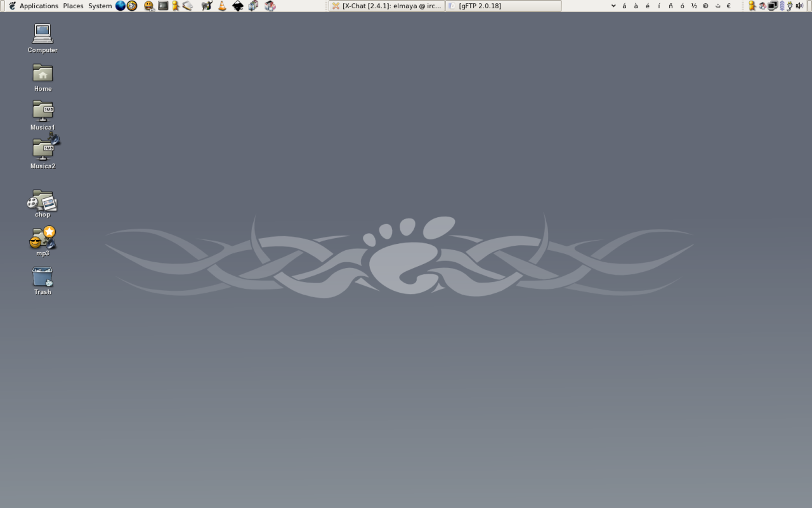Open the smiley face launcher

(149, 6)
